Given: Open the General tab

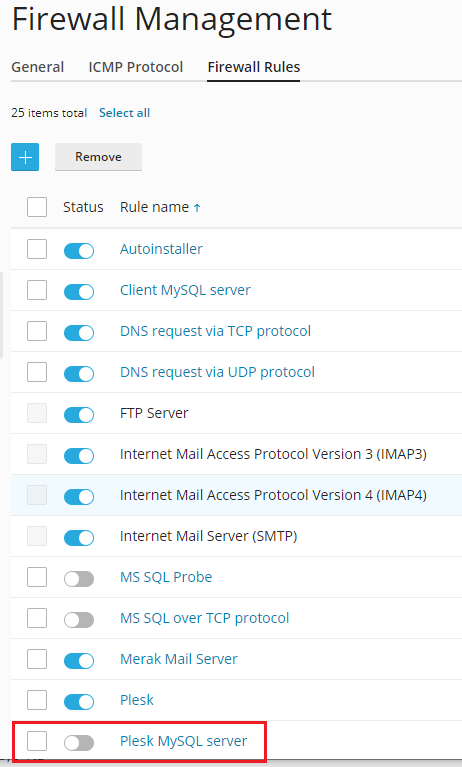Looking at the screenshot, I should click(38, 67).
